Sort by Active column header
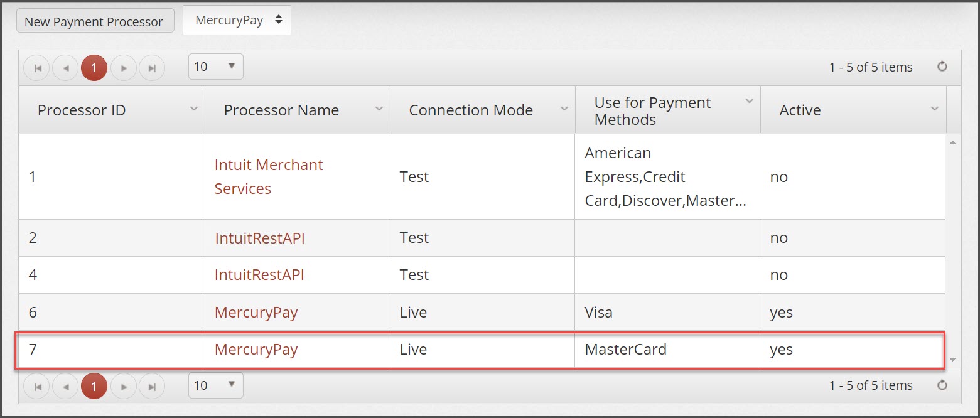Viewport: 980px width, 418px height. point(800,110)
